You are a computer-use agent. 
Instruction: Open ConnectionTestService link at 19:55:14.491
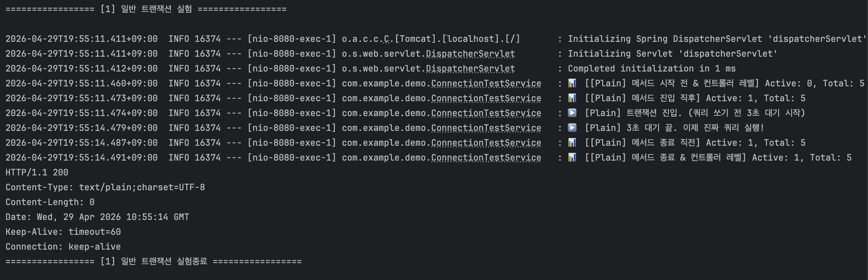point(486,158)
